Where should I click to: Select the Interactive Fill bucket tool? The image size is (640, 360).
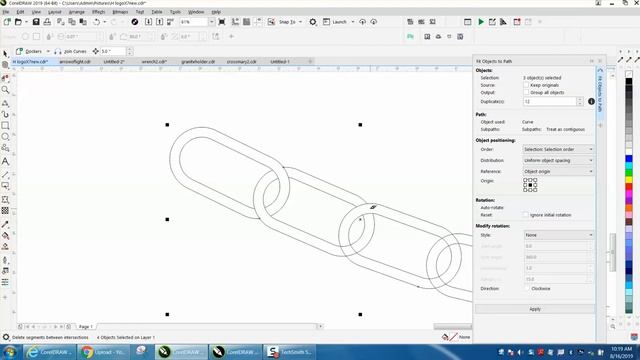(5, 236)
